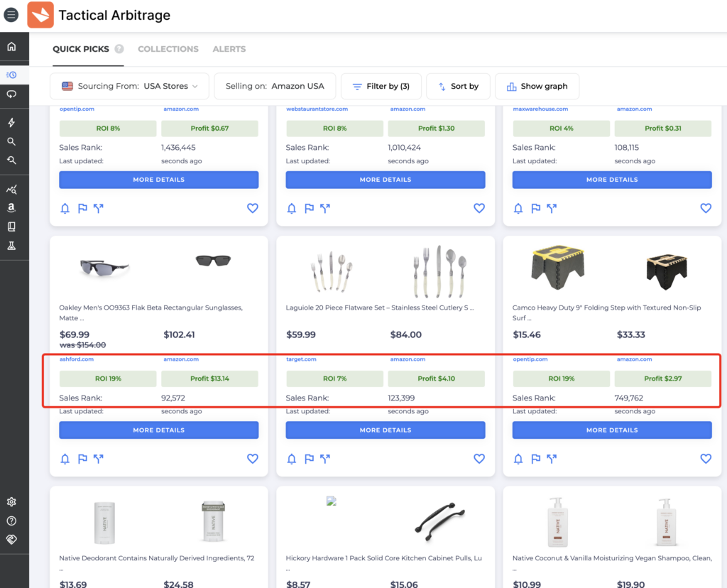Screen dimensions: 727x588
Task: Click the bell on the webstaurantstore.com card
Action: tap(292, 209)
